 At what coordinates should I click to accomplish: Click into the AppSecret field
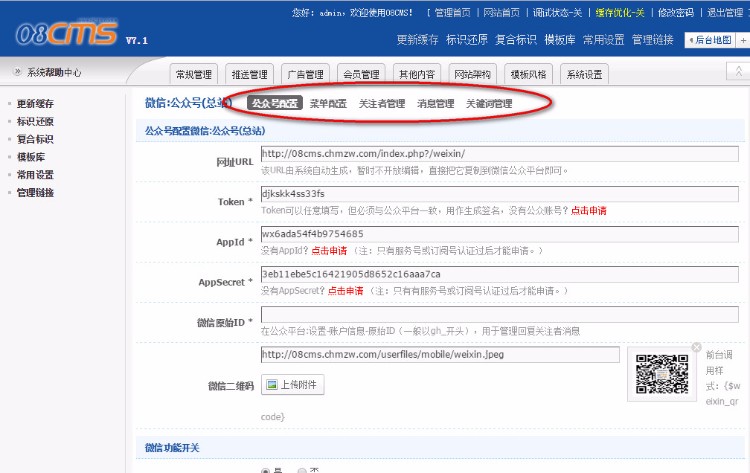tap(499, 275)
